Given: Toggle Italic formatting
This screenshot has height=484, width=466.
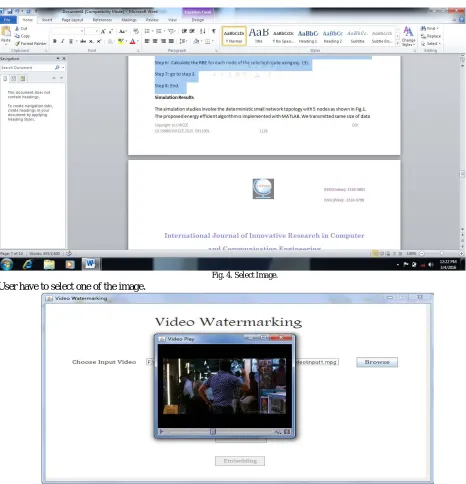Looking at the screenshot, I should (62, 41).
